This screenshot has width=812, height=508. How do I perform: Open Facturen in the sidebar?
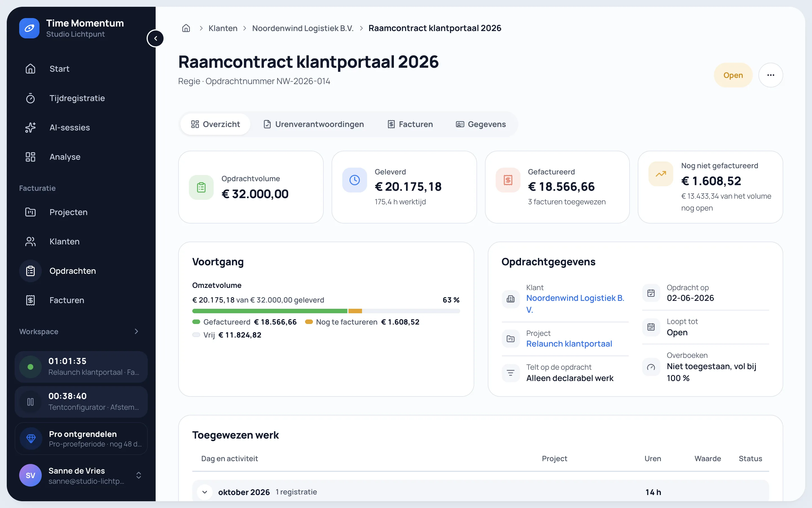click(x=81, y=300)
